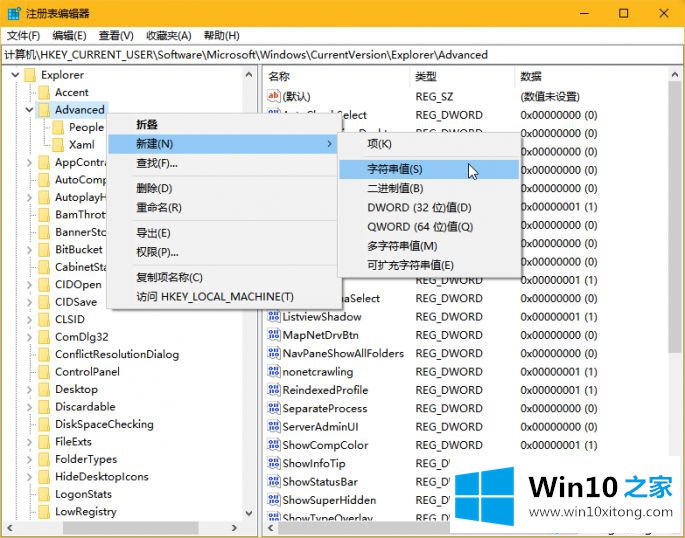Collapse the Explorer tree node
The height and width of the screenshot is (538, 685).
point(15,75)
